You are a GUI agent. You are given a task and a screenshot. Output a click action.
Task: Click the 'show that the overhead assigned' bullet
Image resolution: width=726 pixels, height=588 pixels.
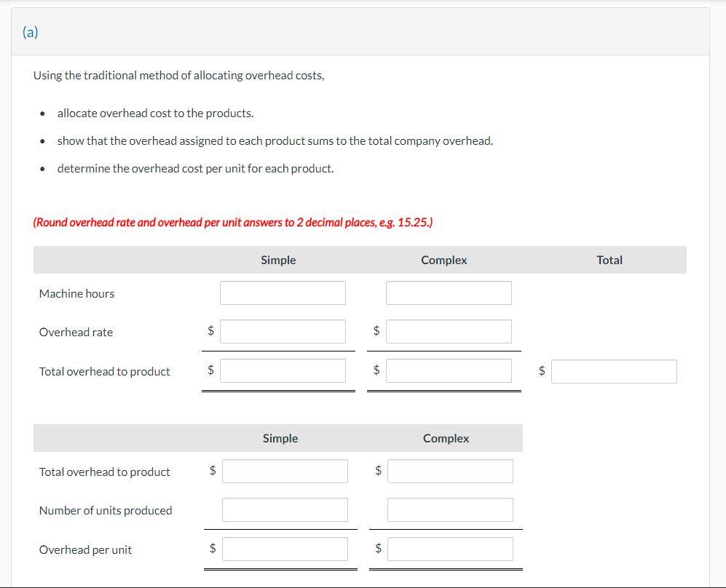point(275,140)
